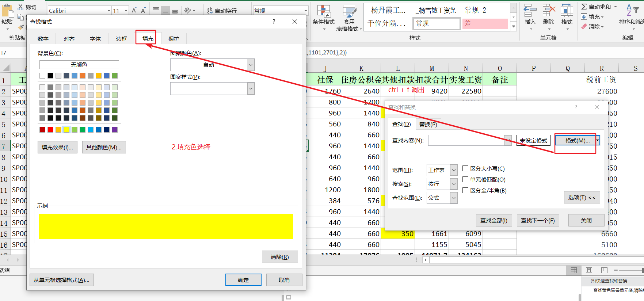Viewport: 644px width, 301px height.
Task: Expand the cell styles gallery
Action: click(x=513, y=26)
